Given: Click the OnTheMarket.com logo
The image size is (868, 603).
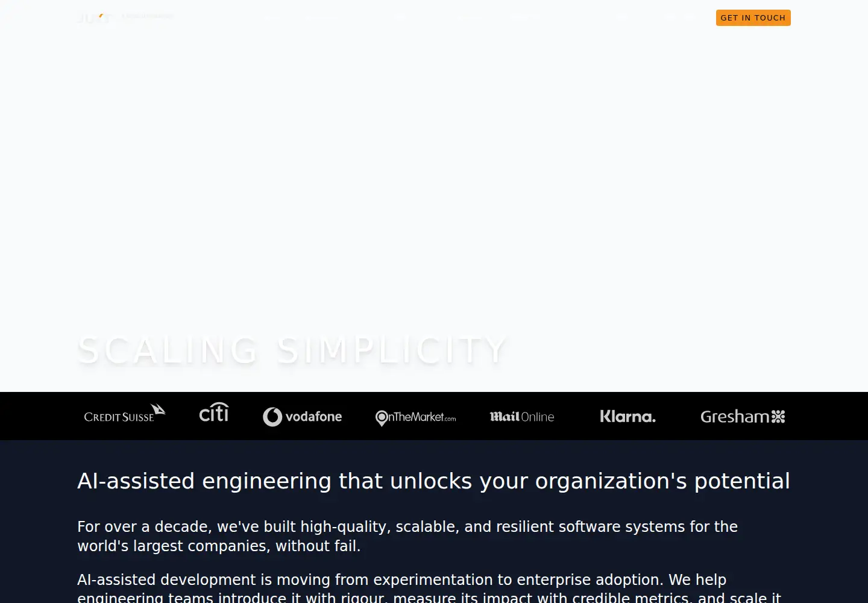Looking at the screenshot, I should tap(415, 417).
